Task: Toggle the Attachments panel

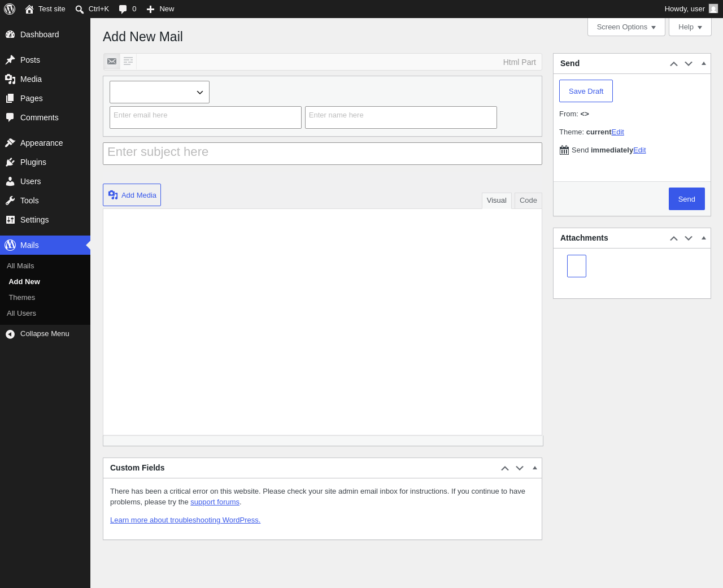Action: click(704, 238)
